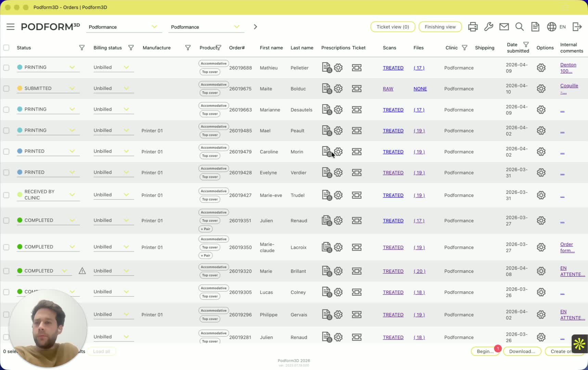
Task: Open the mail envelope icon
Action: [x=504, y=27]
